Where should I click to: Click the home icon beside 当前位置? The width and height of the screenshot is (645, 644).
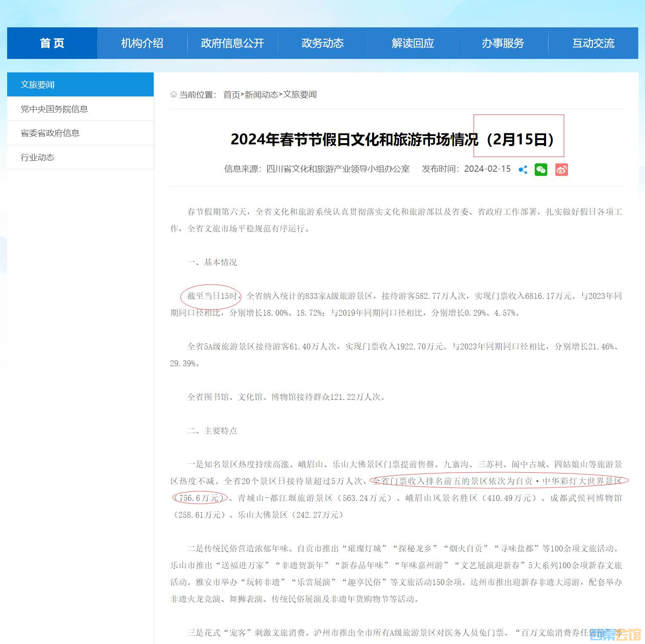[x=173, y=94]
